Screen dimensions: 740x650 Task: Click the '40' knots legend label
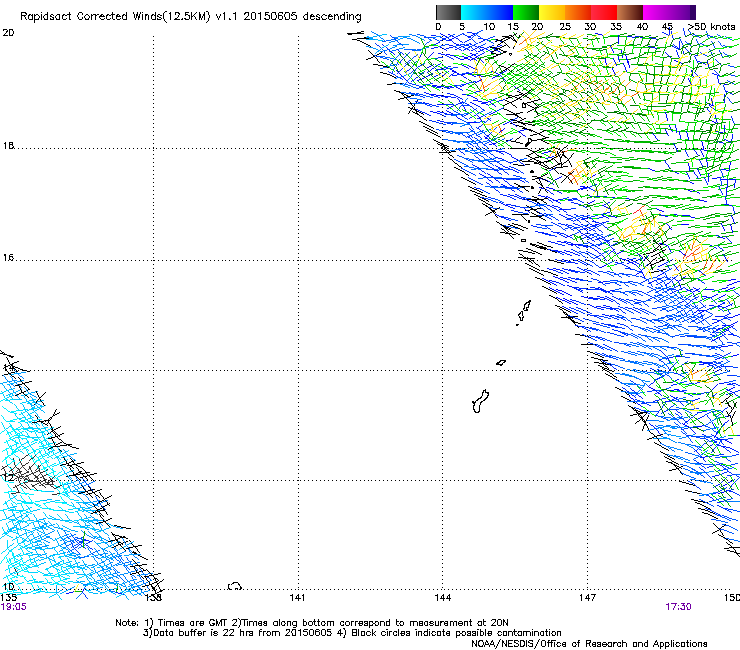tap(642, 27)
